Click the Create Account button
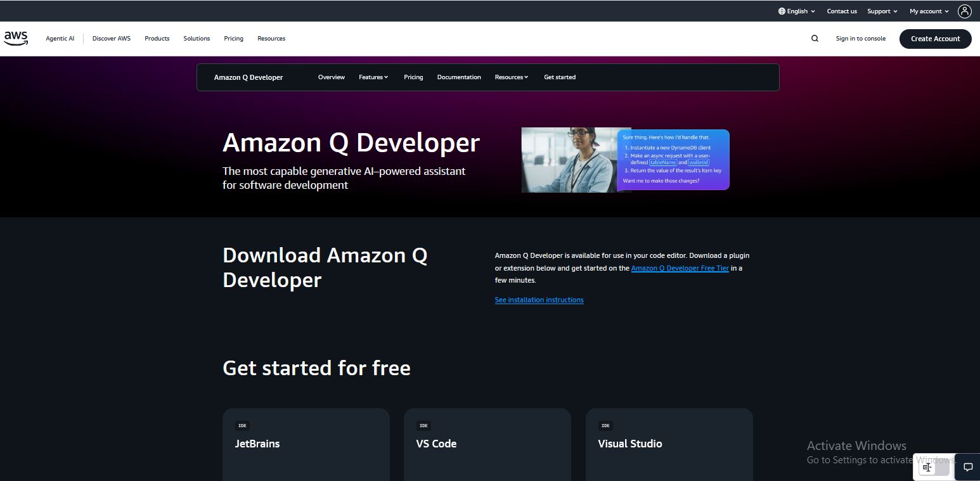 (x=935, y=39)
